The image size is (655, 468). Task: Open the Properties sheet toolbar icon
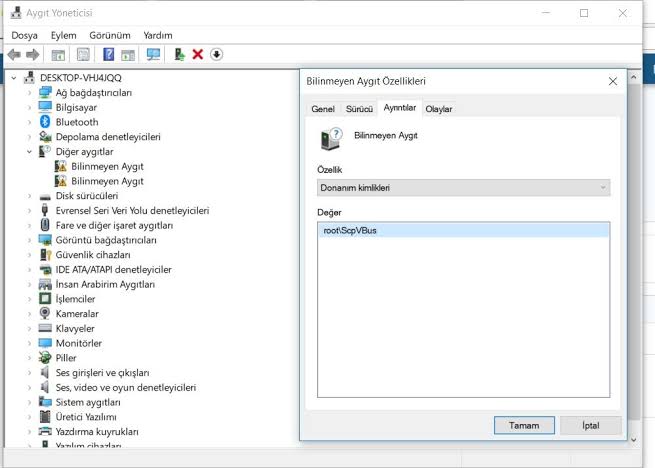(83, 54)
